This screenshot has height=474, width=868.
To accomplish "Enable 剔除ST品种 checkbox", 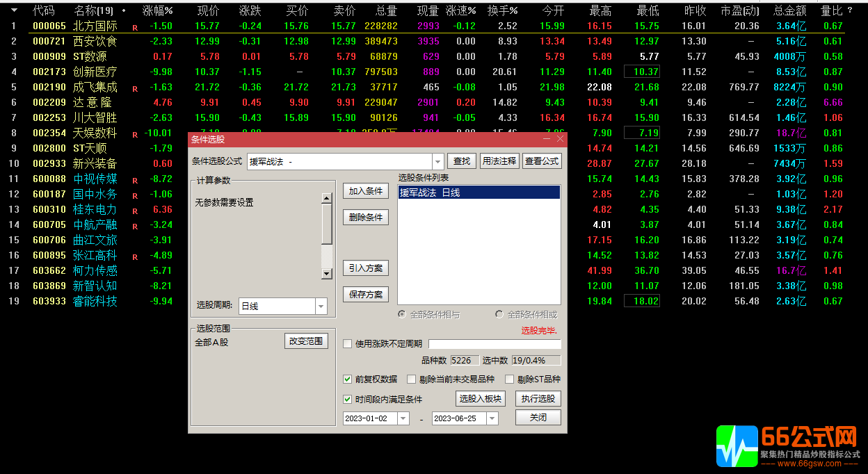I will 510,379.
